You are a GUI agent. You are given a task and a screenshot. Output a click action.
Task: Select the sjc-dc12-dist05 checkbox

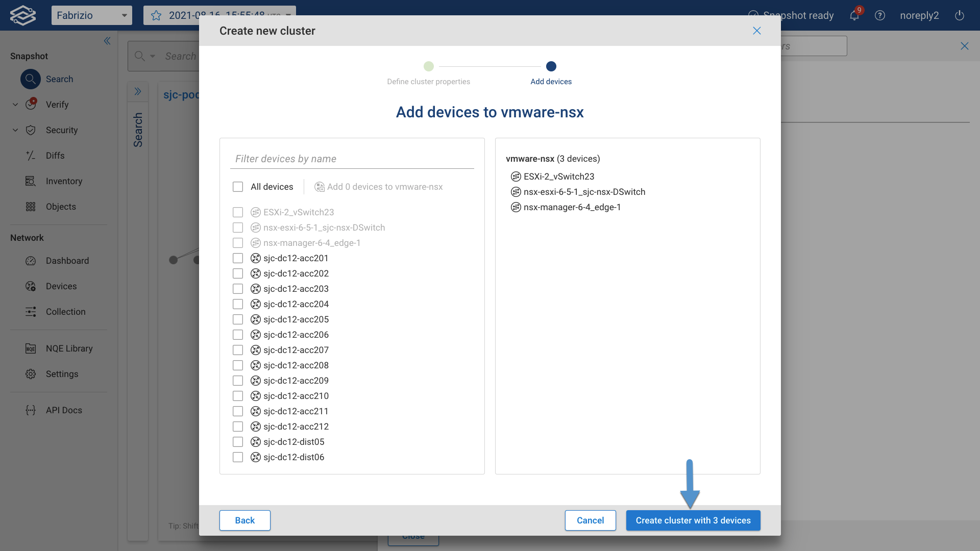238,442
